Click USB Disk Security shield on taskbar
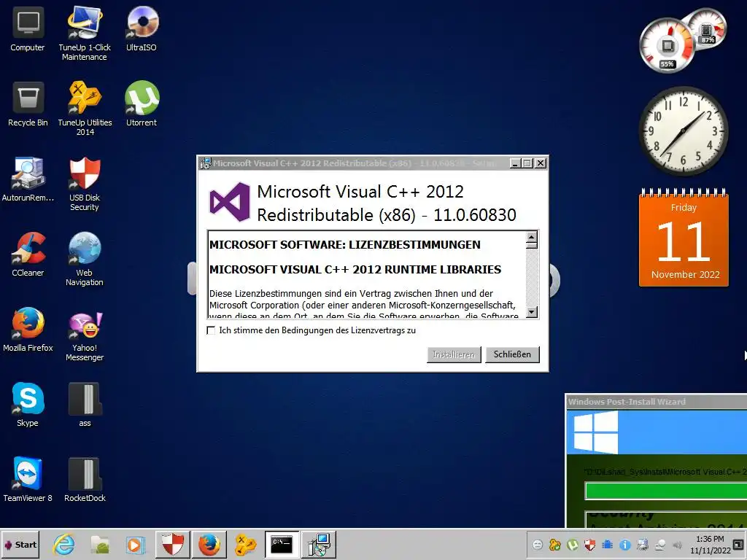Viewport: 747px width, 560px height. click(x=172, y=544)
